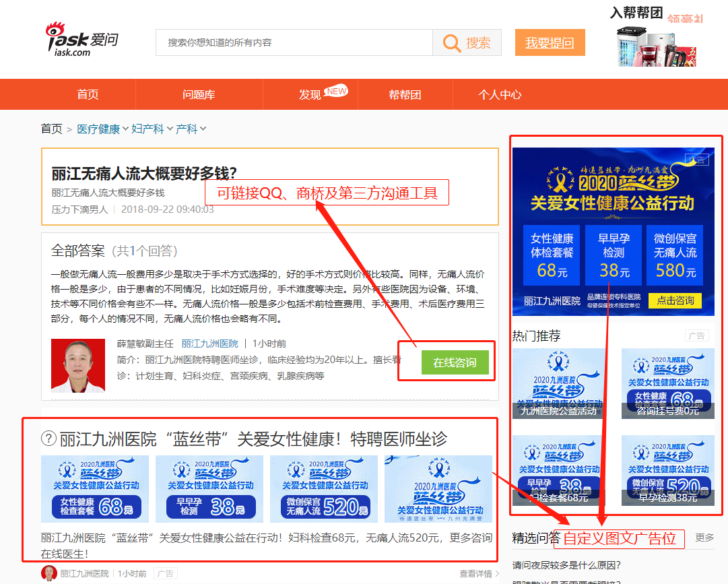Focus the search input field
Screen dimensions: 728x584
pyautogui.click(x=294, y=43)
